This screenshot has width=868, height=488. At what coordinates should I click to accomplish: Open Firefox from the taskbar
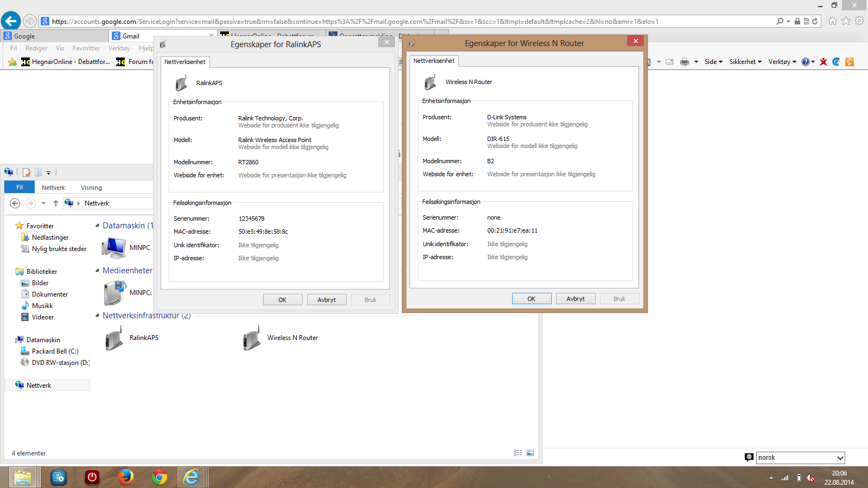coord(126,477)
